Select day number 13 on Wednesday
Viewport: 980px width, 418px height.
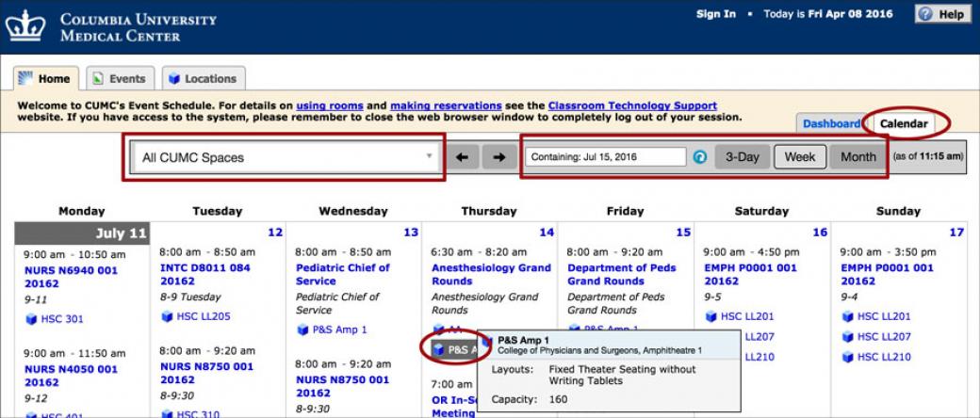click(x=411, y=233)
